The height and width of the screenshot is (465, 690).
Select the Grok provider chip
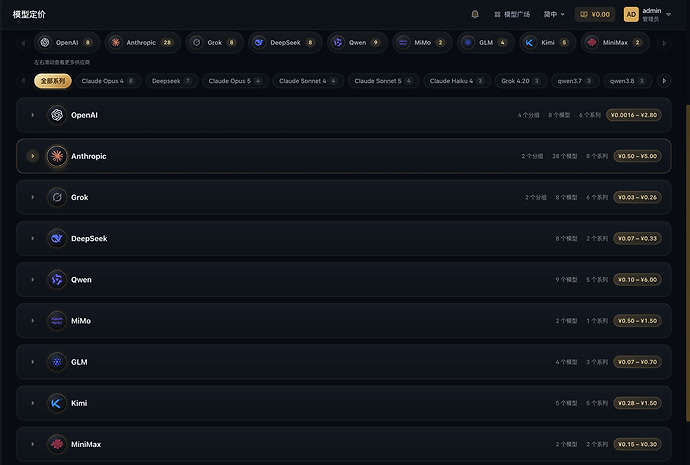click(x=214, y=43)
